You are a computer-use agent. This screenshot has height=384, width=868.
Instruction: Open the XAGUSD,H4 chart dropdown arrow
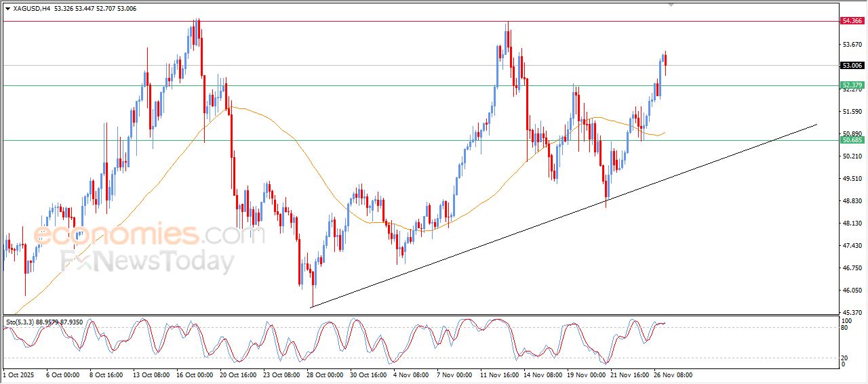click(7, 9)
